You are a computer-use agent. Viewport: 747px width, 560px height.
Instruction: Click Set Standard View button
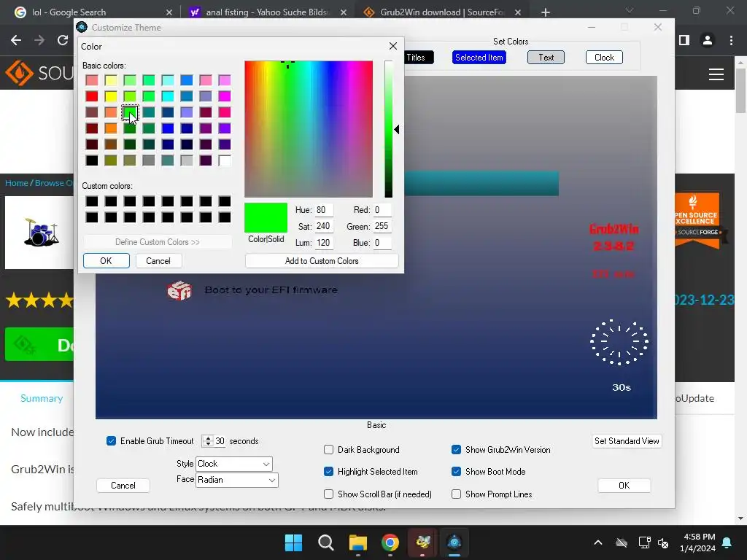[627, 441]
